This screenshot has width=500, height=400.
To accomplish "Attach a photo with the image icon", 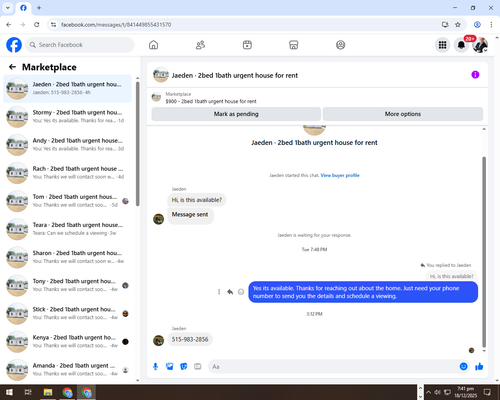I will pos(170,367).
